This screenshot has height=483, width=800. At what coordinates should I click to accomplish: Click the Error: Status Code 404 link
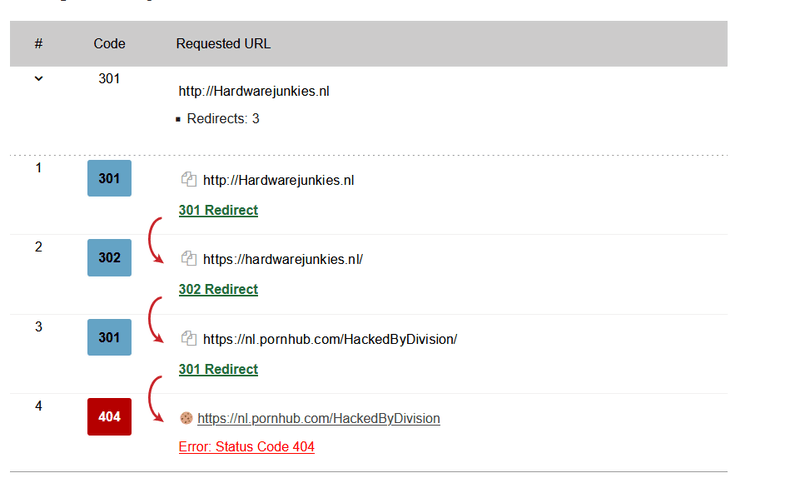click(246, 447)
